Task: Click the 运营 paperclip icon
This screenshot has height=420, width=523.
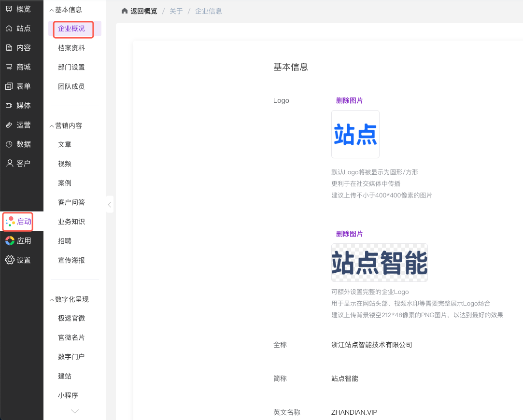Action: pyautogui.click(x=9, y=125)
